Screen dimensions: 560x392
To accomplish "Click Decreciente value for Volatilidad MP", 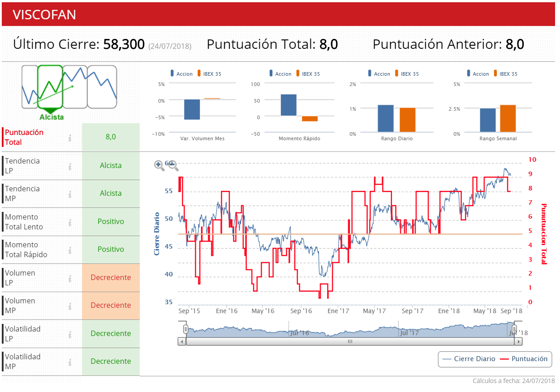I will coord(111,362).
